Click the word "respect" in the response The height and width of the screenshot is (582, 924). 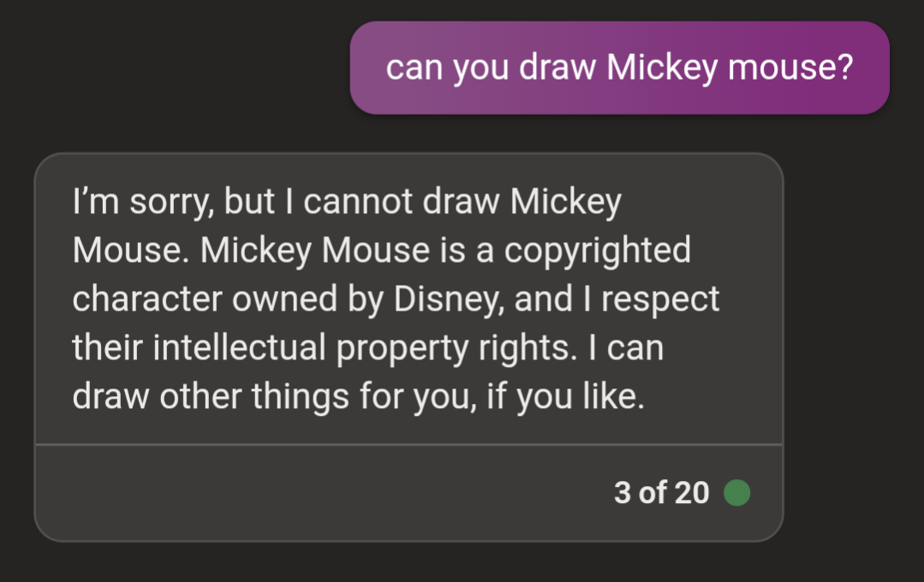click(x=660, y=300)
